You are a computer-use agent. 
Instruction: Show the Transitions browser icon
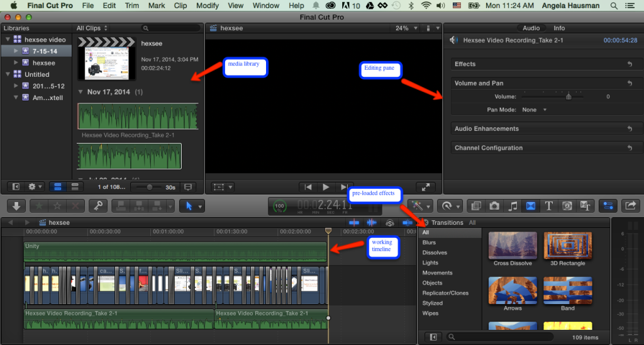pos(531,206)
